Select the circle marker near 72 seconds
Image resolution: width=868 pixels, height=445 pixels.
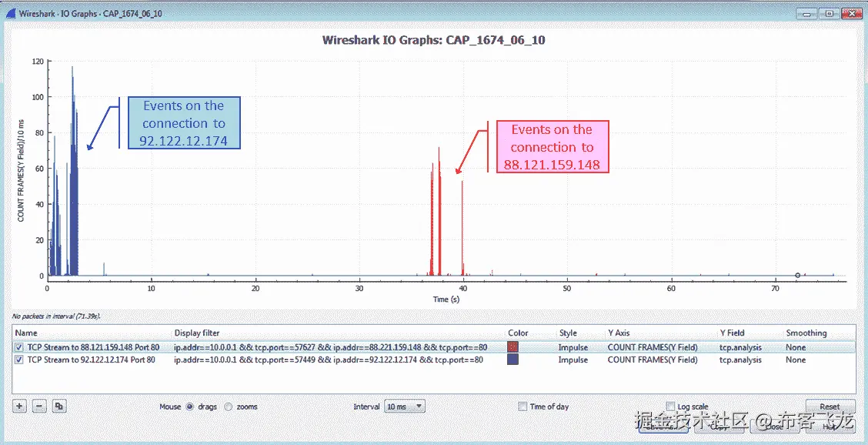(798, 275)
